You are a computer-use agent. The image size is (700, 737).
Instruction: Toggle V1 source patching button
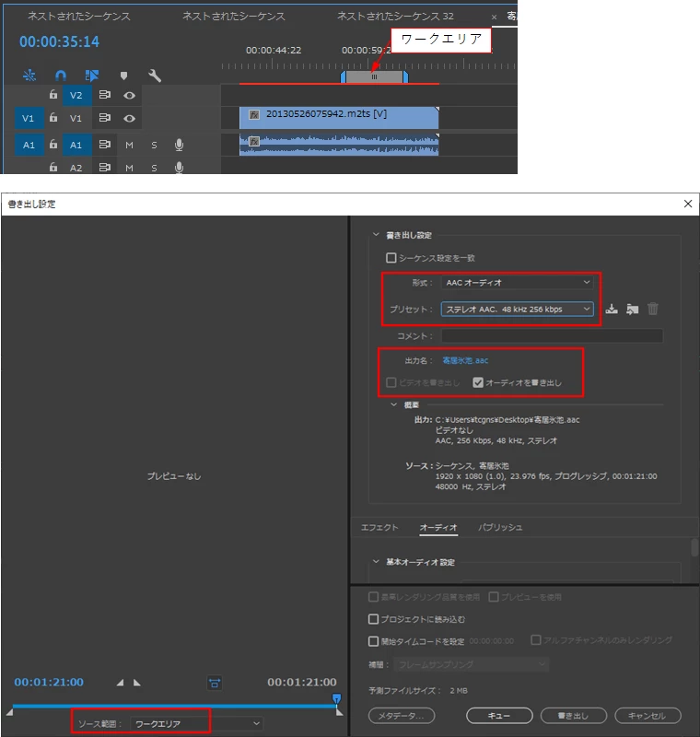tap(29, 118)
